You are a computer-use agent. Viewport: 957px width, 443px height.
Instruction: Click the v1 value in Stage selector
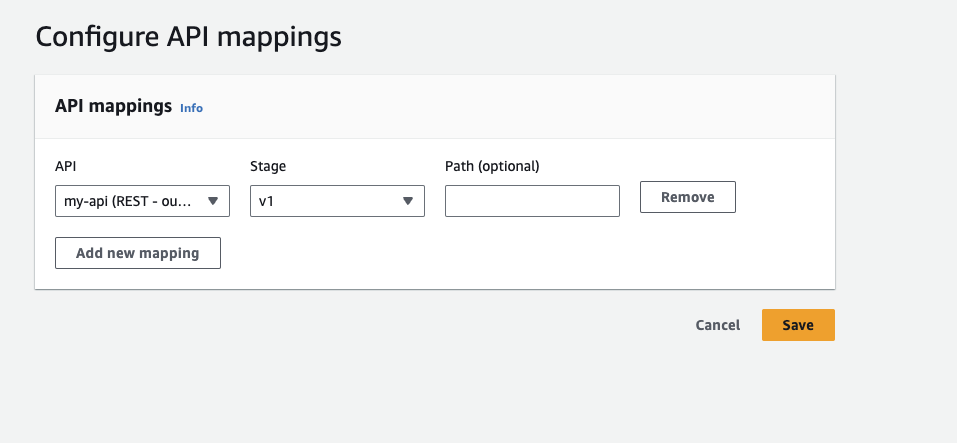click(267, 201)
